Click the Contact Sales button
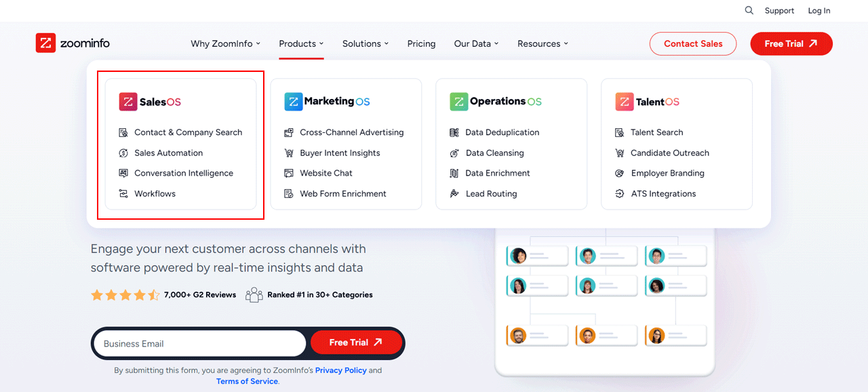This screenshot has height=392, width=868. [692, 43]
